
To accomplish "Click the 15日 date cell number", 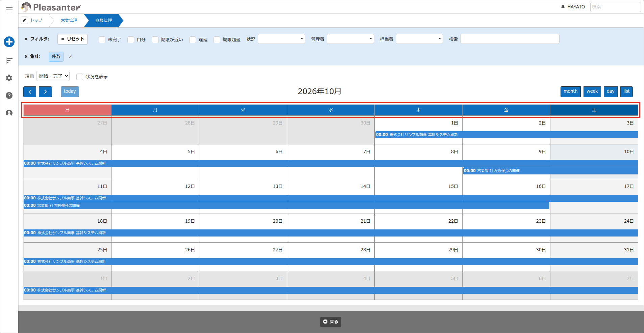I will pyautogui.click(x=453, y=187).
